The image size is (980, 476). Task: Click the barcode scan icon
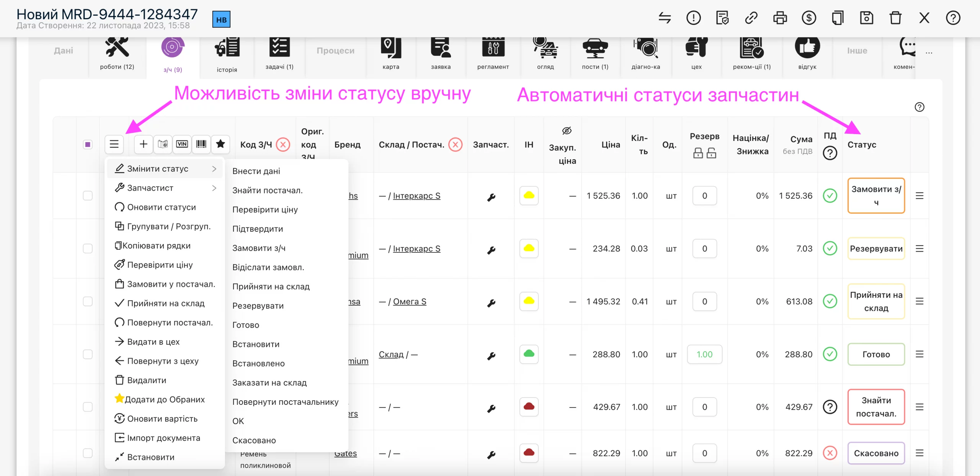click(x=201, y=144)
